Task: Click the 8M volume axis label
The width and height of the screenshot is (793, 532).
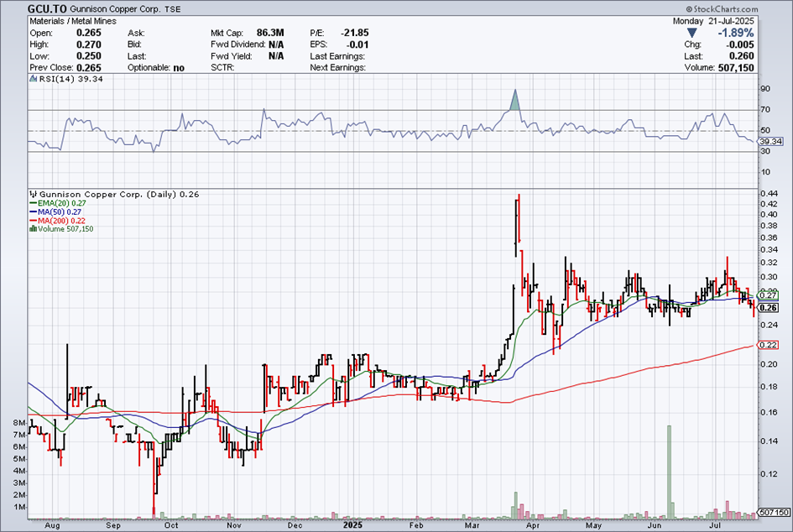Action: pos(19,423)
